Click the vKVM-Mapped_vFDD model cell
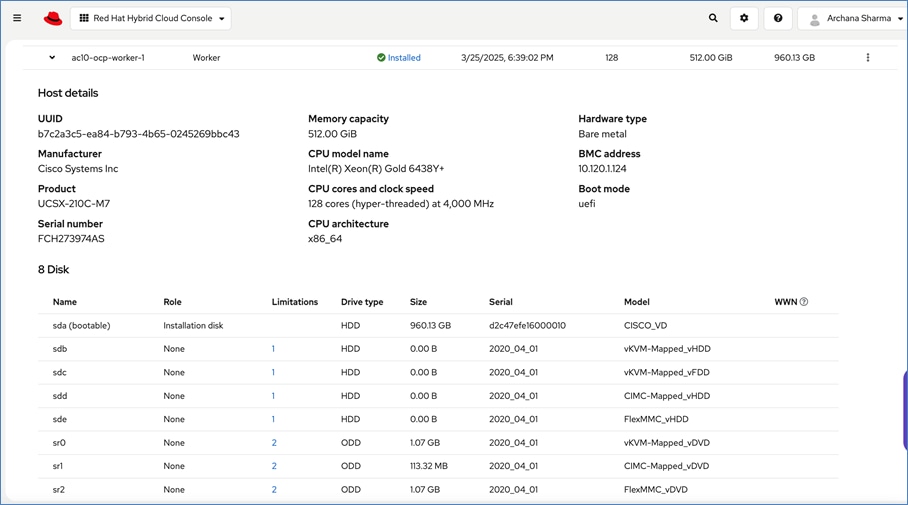 coord(667,372)
